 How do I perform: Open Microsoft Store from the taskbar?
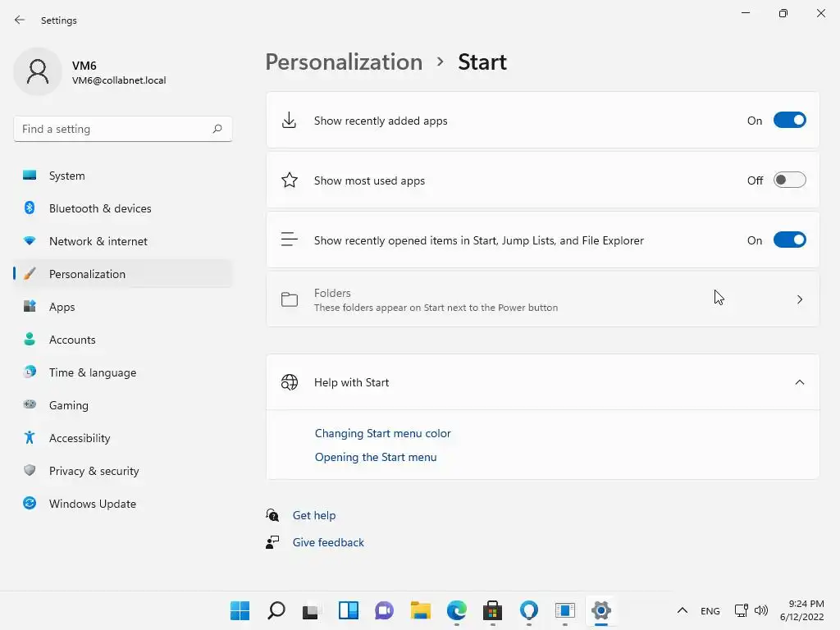pyautogui.click(x=493, y=610)
